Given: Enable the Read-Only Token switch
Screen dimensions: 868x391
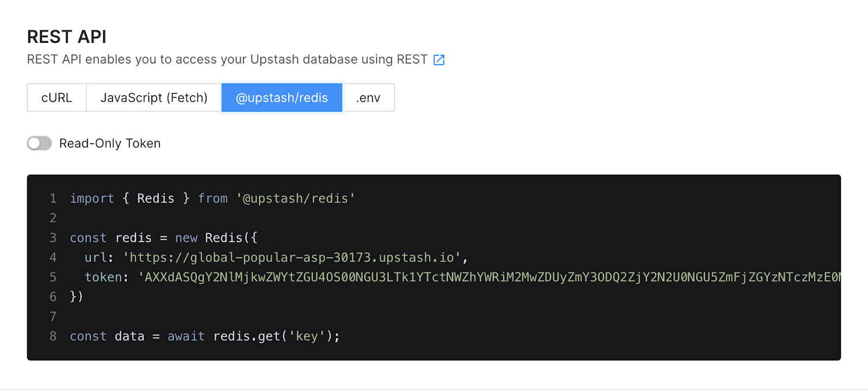Looking at the screenshot, I should tap(40, 143).
